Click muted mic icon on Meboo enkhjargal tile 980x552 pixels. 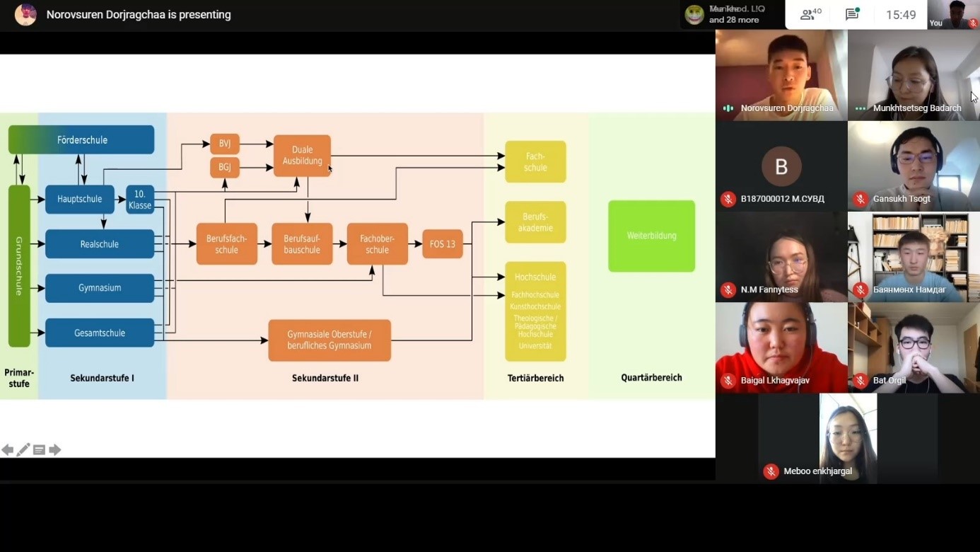[771, 471]
